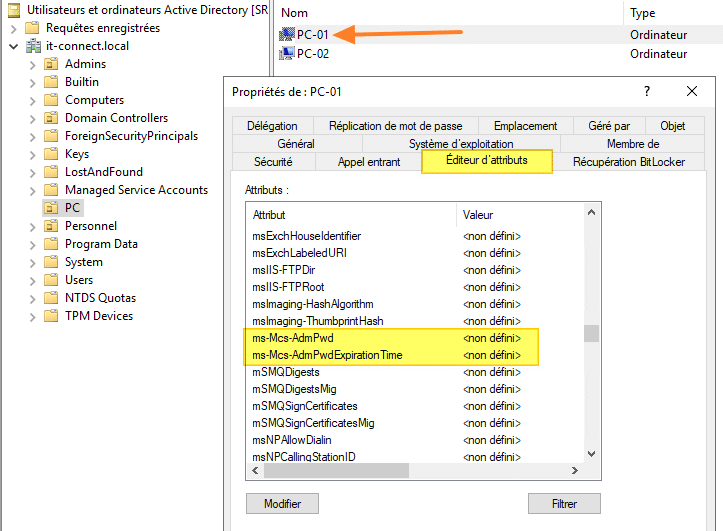The image size is (723, 531).
Task: Click the Attribut column header
Action: pos(351,215)
